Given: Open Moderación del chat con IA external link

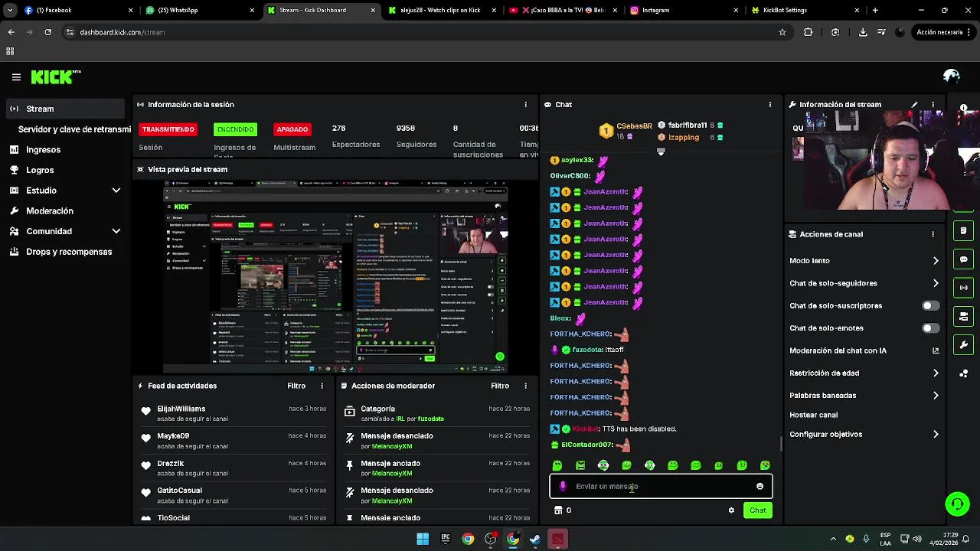Looking at the screenshot, I should click(936, 350).
